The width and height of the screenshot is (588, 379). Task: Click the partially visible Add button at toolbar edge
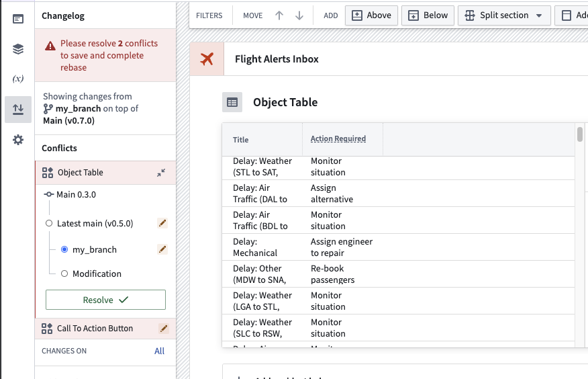pos(571,15)
